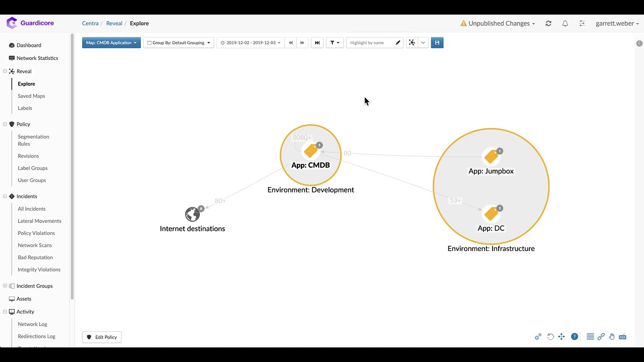Jump to the latest time range
644x362 pixels.
click(x=317, y=43)
